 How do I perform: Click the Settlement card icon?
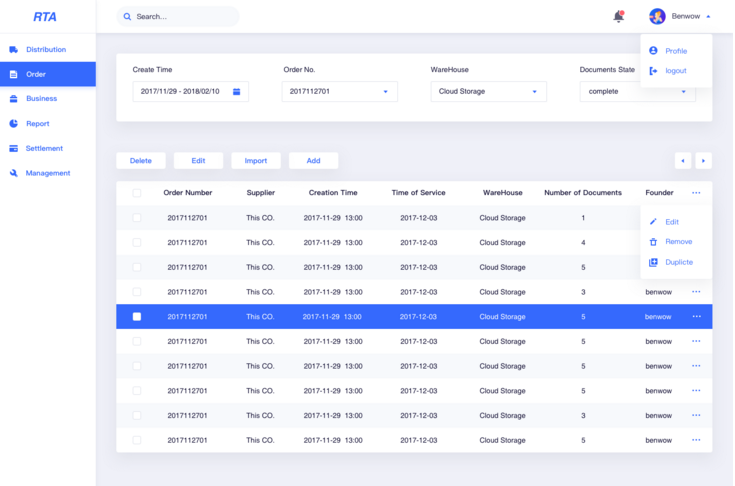[x=14, y=148]
